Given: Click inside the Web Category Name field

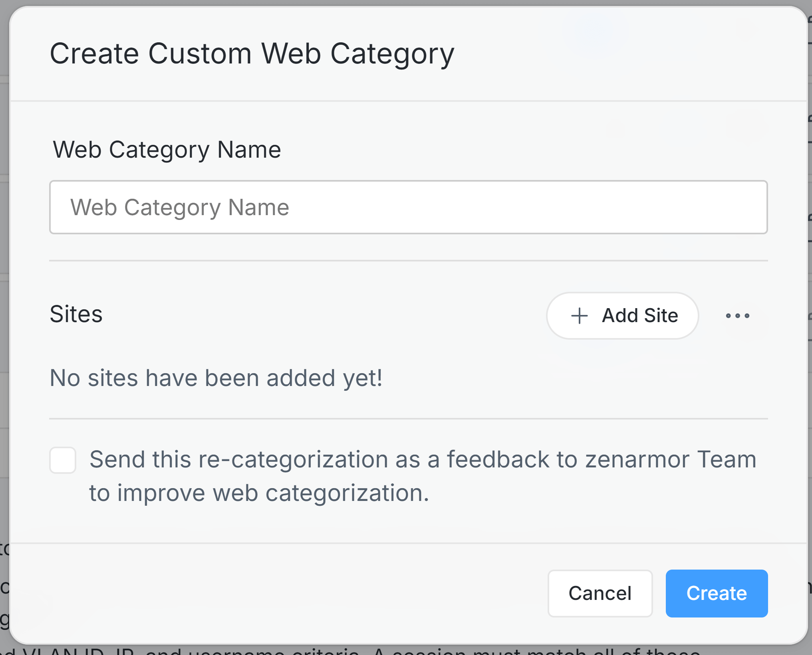Looking at the screenshot, I should tap(407, 207).
